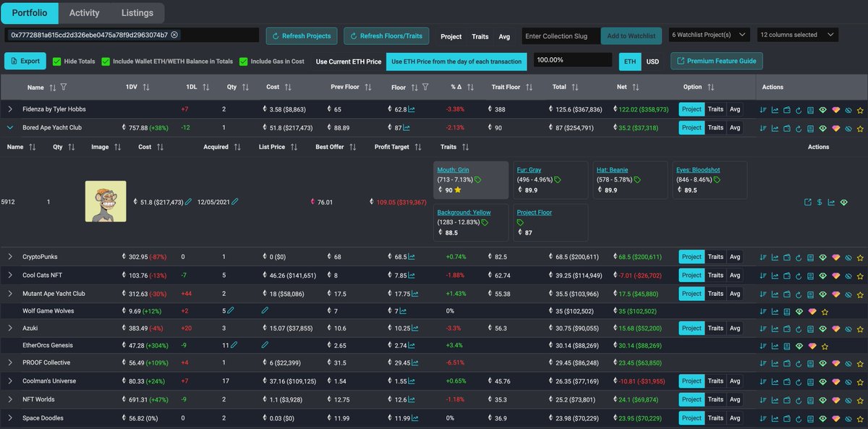
Task: Click the 100.00% percentage field
Action: pyautogui.click(x=573, y=61)
